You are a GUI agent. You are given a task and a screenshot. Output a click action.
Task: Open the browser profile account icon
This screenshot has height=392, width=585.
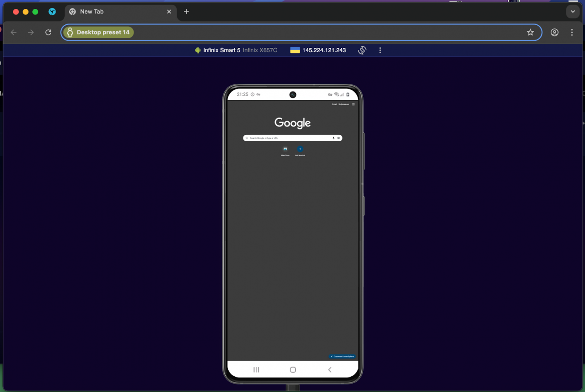point(554,32)
